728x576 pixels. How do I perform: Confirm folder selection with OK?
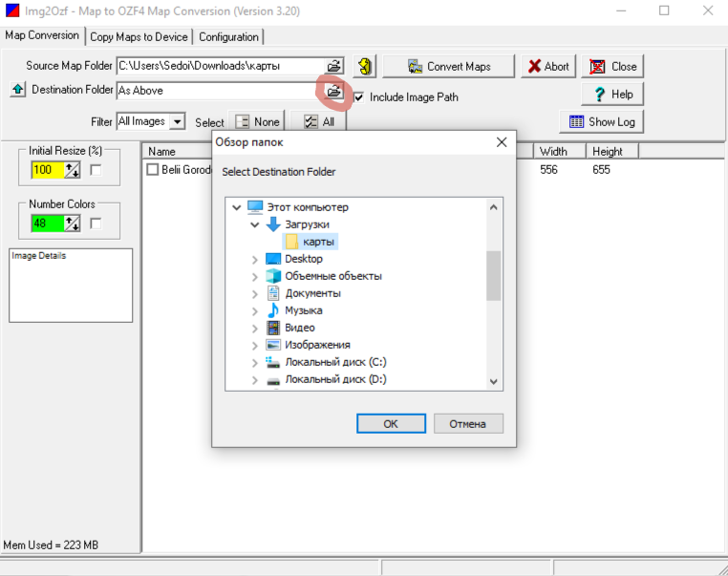[x=391, y=423]
